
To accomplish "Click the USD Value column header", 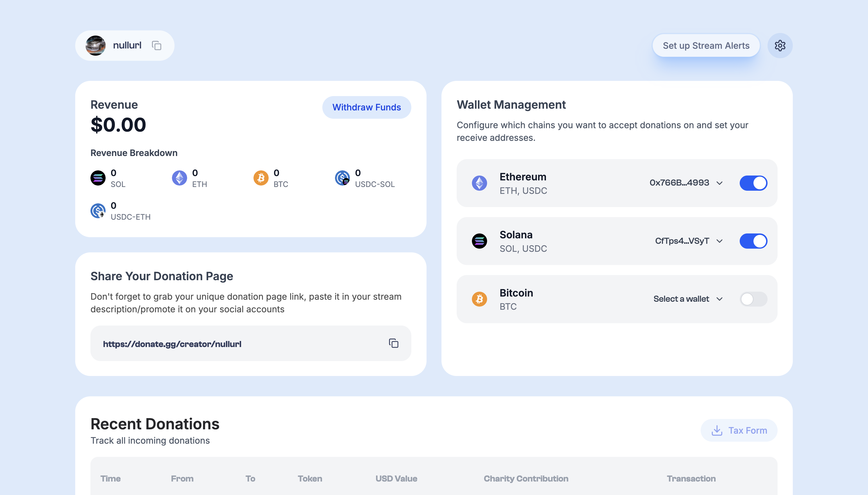I will 396,478.
